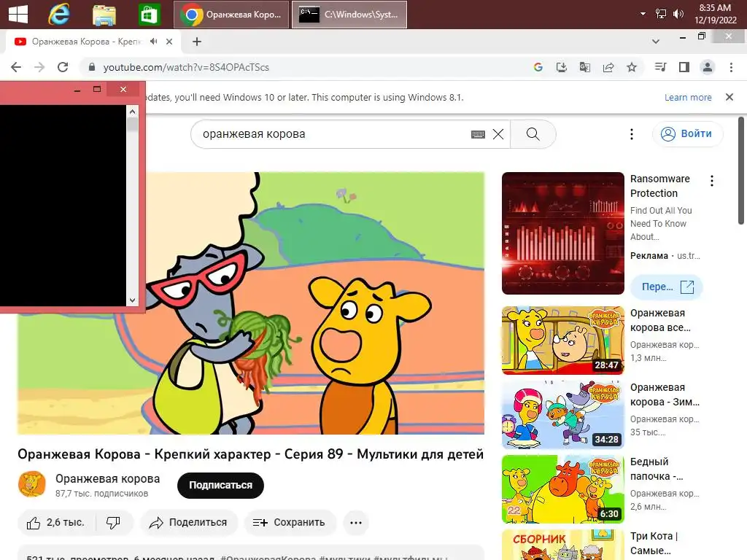747x560 pixels.
Task: View site information via the lock icon
Action: coord(92,67)
